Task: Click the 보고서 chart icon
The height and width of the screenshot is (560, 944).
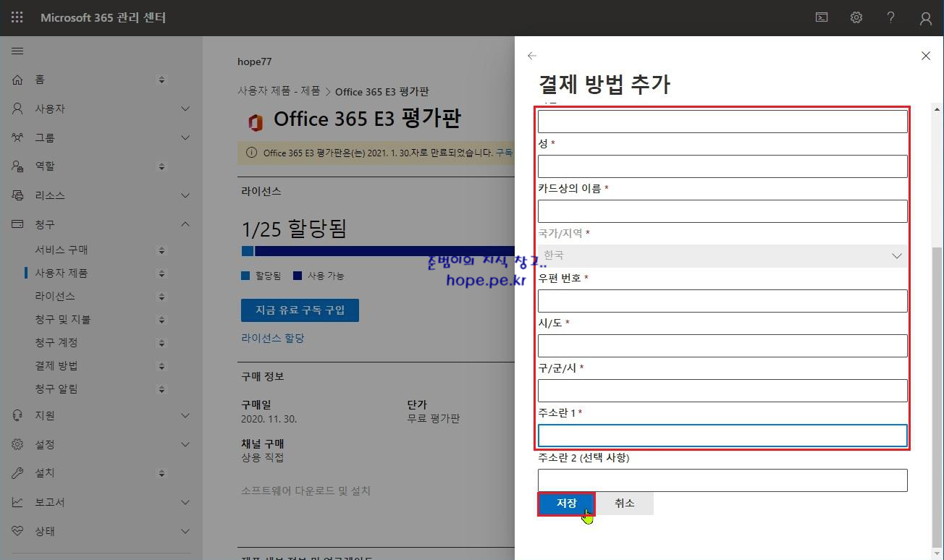Action: [x=17, y=502]
